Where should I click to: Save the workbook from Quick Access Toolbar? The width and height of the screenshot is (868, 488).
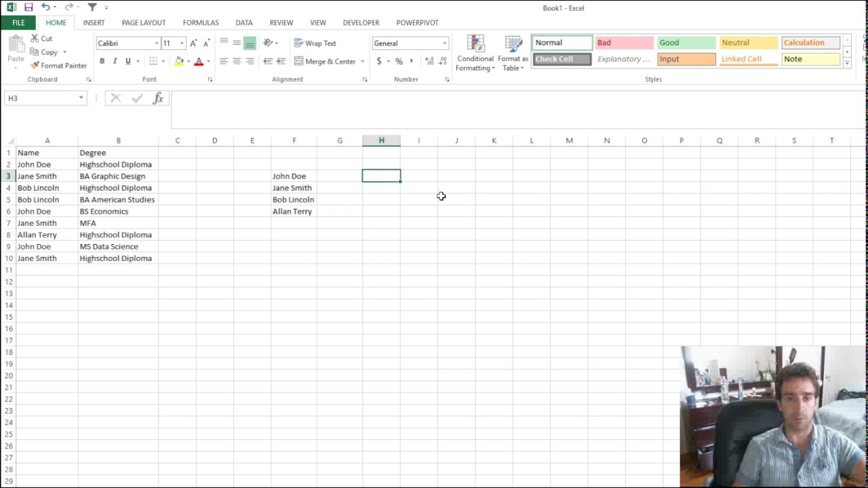[x=28, y=7]
